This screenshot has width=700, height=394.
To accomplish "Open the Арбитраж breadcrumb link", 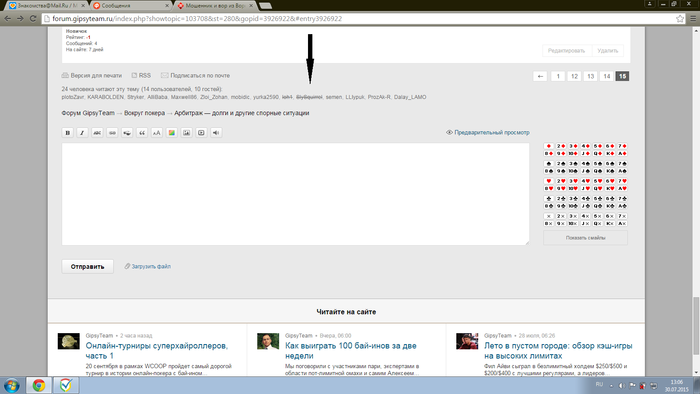I will 242,113.
